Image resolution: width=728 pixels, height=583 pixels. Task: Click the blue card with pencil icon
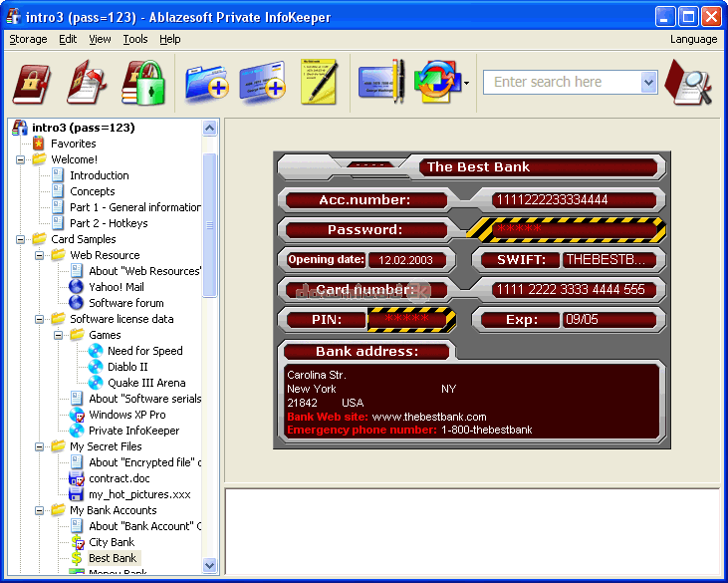(x=380, y=83)
